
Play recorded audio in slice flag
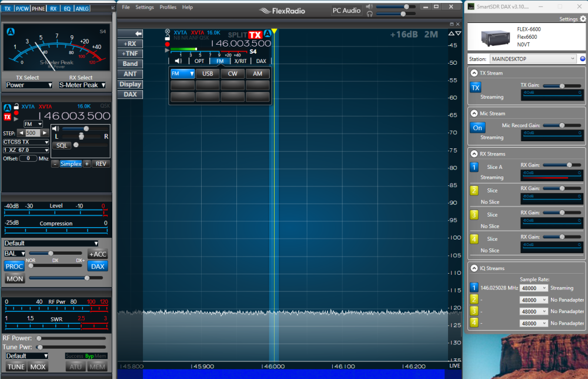tap(167, 50)
